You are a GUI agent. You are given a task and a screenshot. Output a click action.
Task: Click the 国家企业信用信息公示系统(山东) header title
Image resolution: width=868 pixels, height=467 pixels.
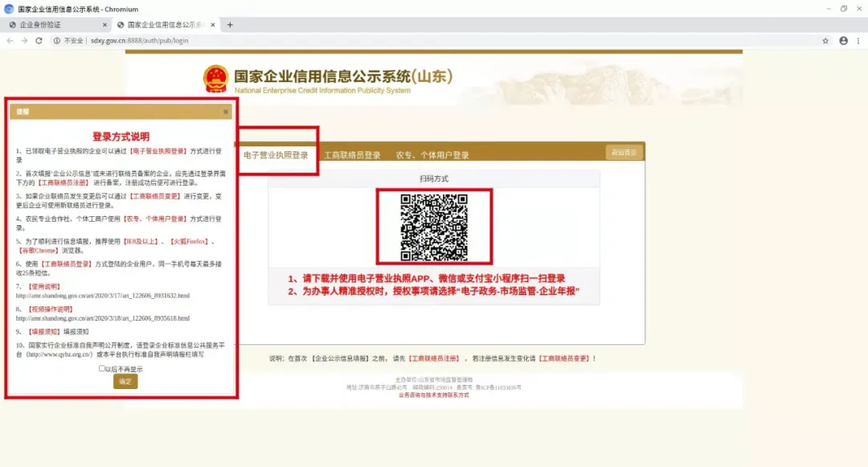click(x=343, y=76)
